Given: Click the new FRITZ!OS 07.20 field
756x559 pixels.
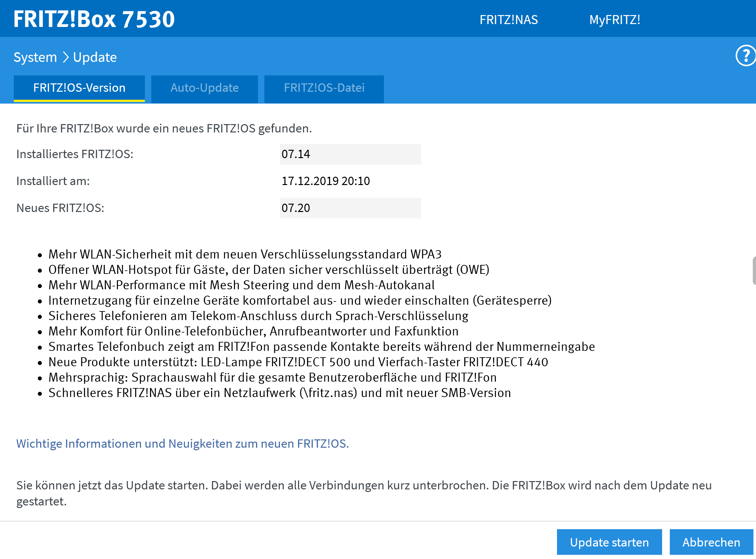Looking at the screenshot, I should point(350,208).
